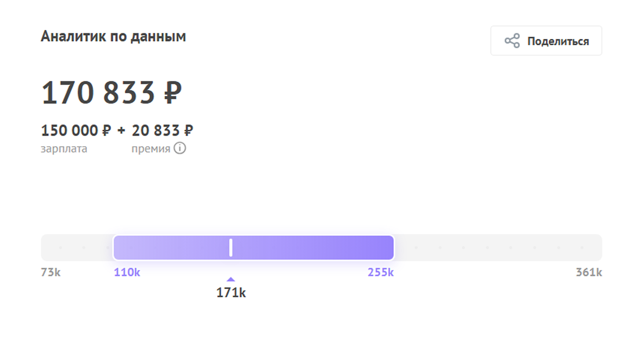Click the Аналитик по данным heading
The width and height of the screenshot is (644, 337).
113,36
